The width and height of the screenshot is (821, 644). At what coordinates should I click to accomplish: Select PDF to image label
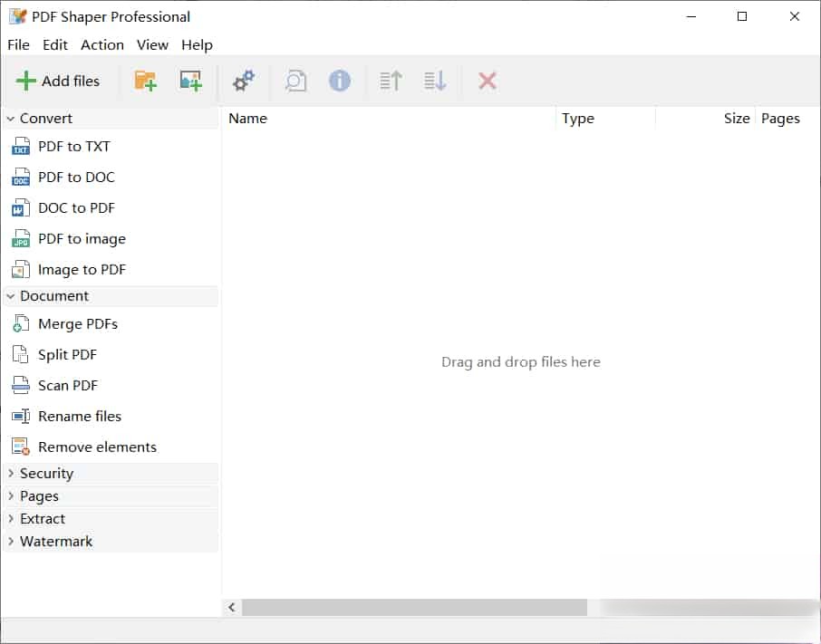82,239
